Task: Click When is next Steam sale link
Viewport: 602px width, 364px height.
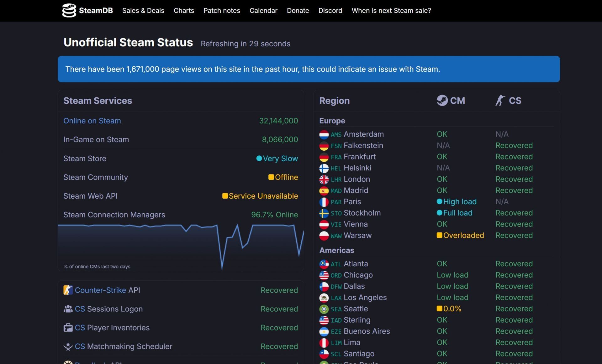Action: (391, 11)
